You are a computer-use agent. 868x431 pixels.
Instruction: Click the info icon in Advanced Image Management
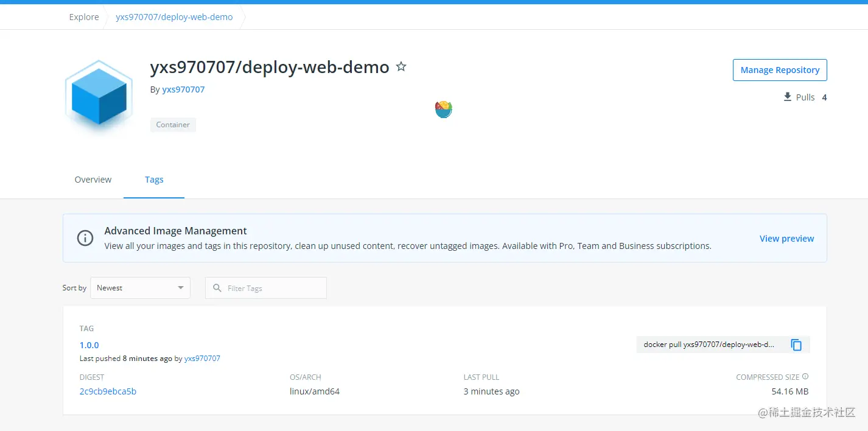tap(85, 238)
